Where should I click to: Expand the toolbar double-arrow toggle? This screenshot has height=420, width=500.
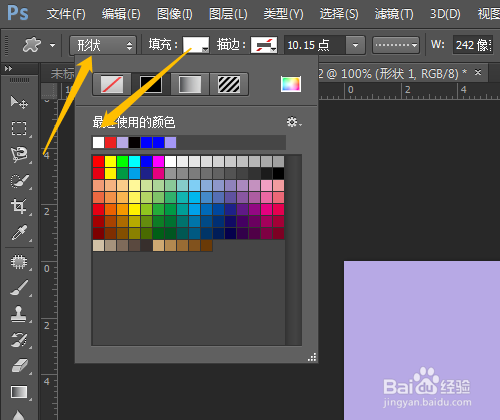pyautogui.click(x=8, y=68)
